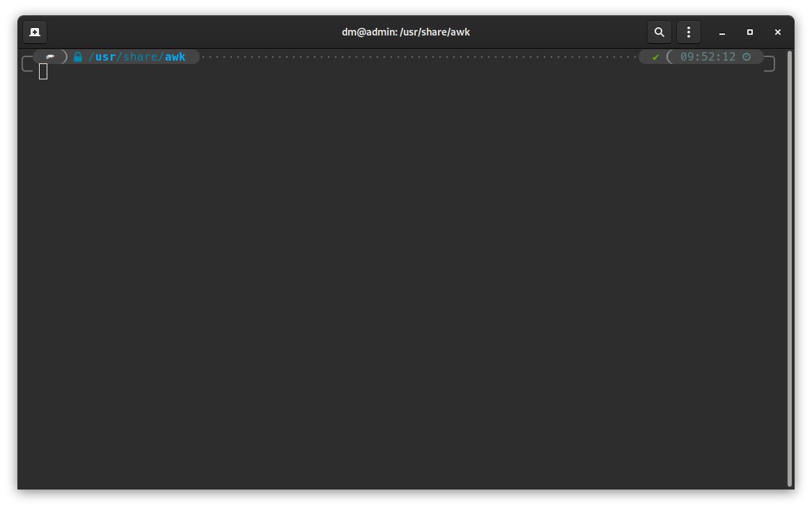Open the terminal search tool
The image size is (812, 509).
pyautogui.click(x=659, y=32)
